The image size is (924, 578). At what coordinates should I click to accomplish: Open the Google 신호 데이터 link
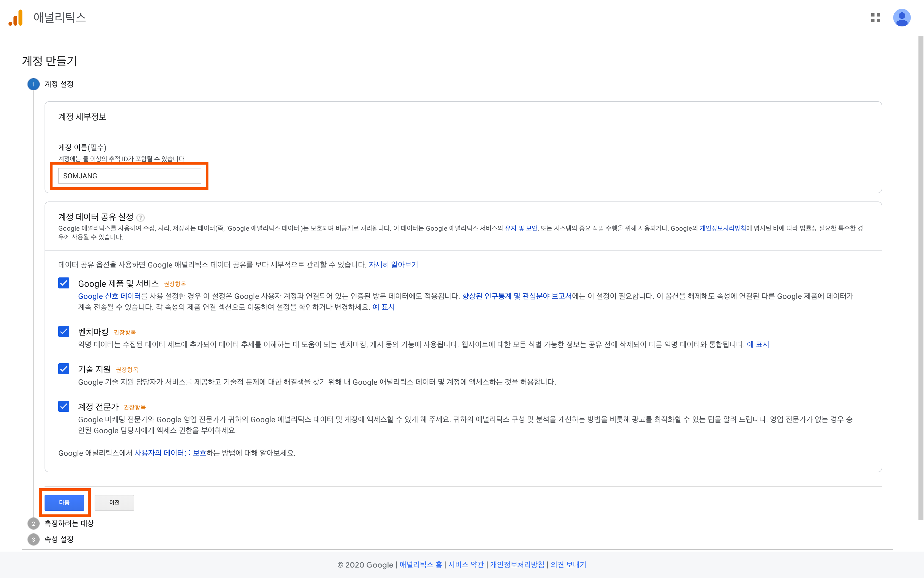click(109, 296)
